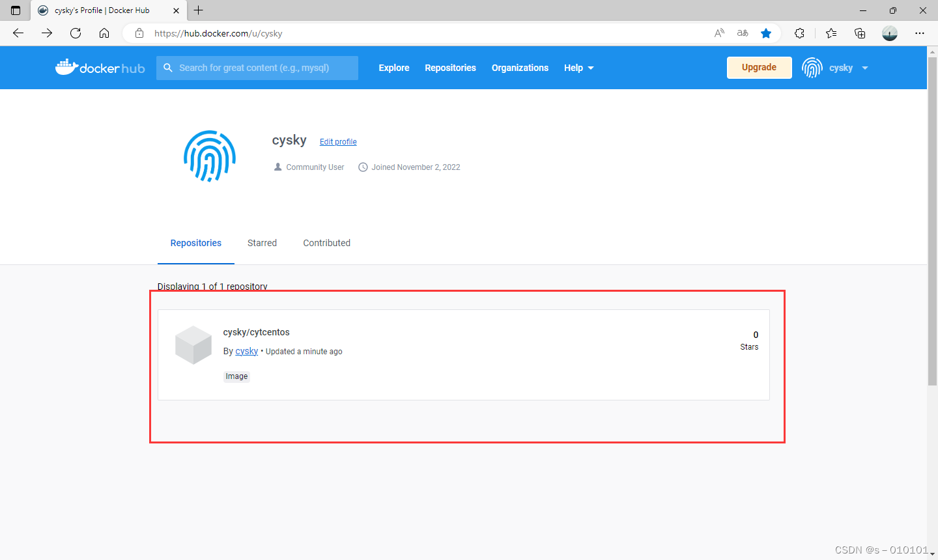Click the cysky profile name heading

point(289,140)
